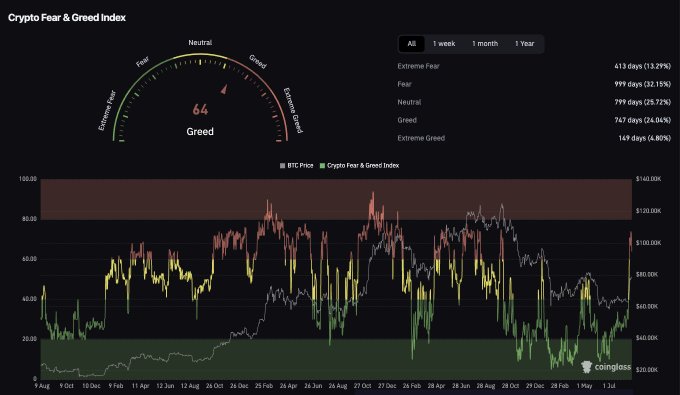The width and height of the screenshot is (680, 395).
Task: Click the 100.00 left axis label
Action: click(x=28, y=179)
